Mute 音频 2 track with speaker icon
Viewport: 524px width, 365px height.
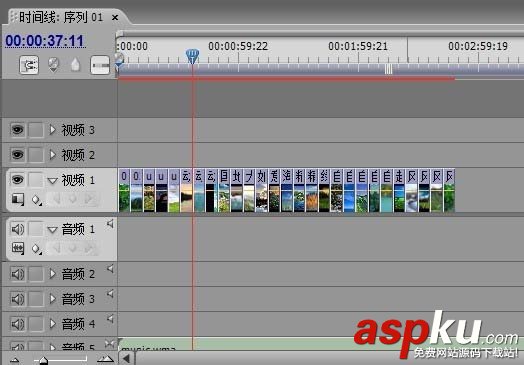coord(17,274)
